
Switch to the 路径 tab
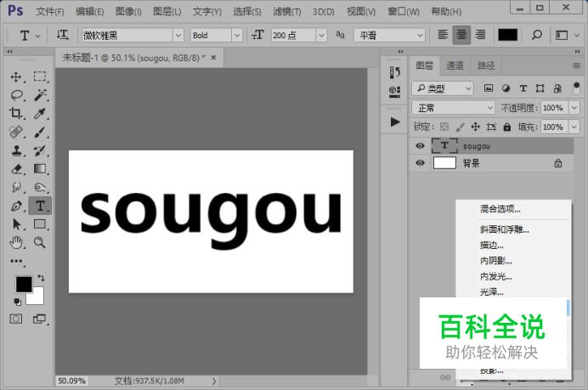click(486, 65)
